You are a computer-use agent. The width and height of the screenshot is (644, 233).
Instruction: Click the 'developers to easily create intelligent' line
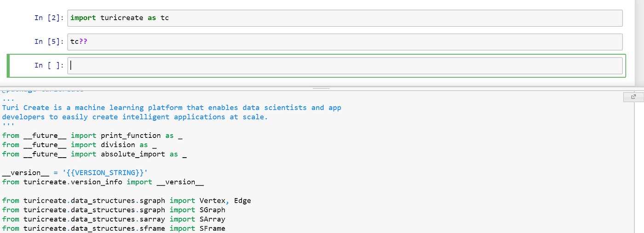coord(135,117)
